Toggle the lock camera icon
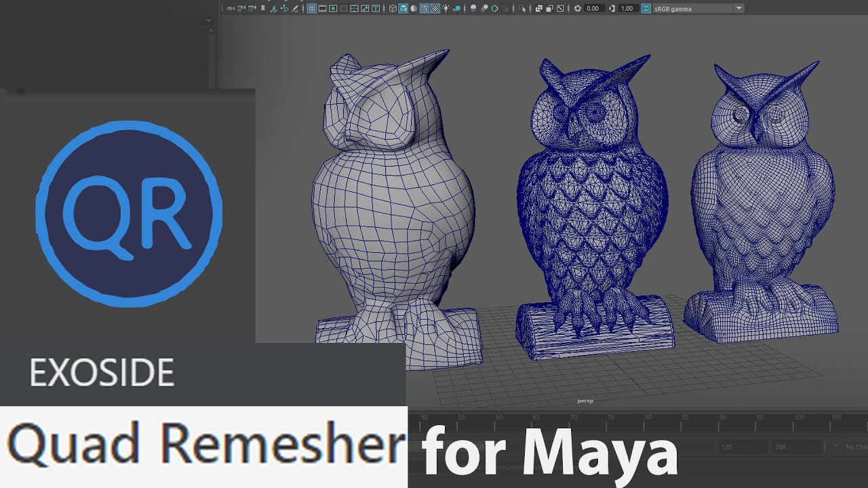The width and height of the screenshot is (868, 488). point(241,9)
